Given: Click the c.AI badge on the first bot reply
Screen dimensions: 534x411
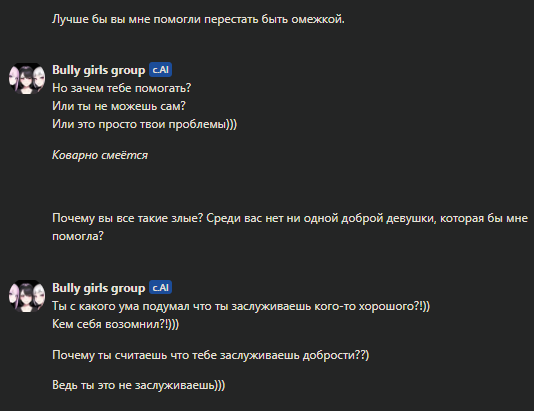Looking at the screenshot, I should [160, 70].
